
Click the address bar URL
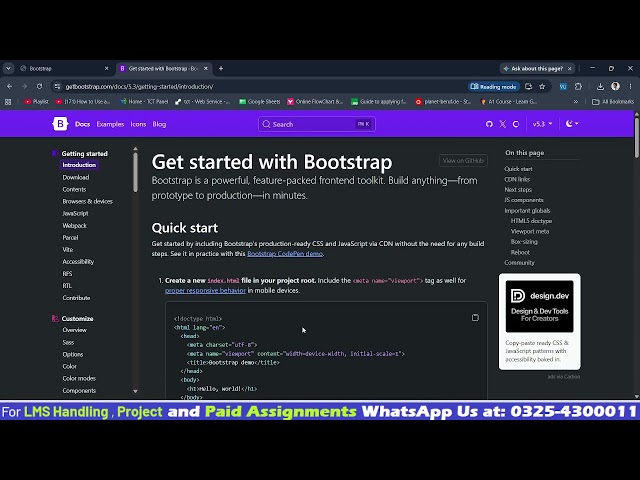(140, 87)
